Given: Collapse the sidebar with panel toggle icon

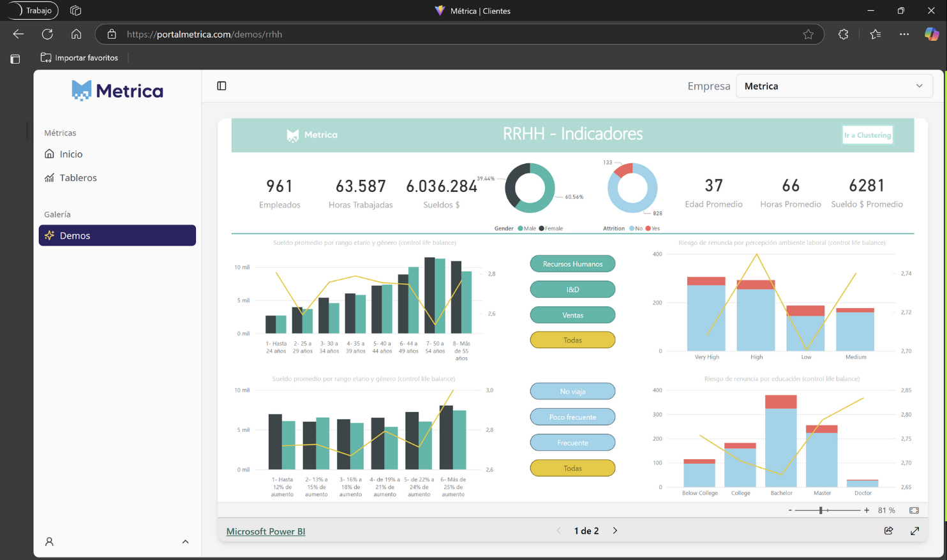Looking at the screenshot, I should [221, 86].
